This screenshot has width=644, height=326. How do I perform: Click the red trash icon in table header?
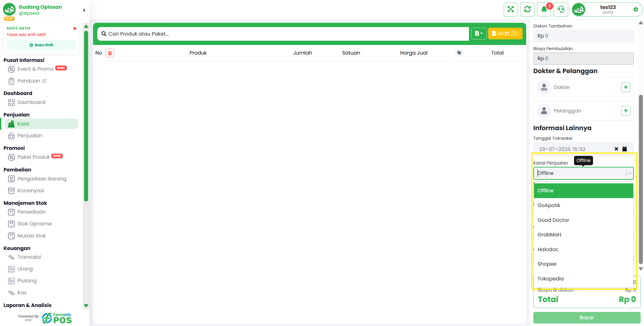click(x=110, y=53)
